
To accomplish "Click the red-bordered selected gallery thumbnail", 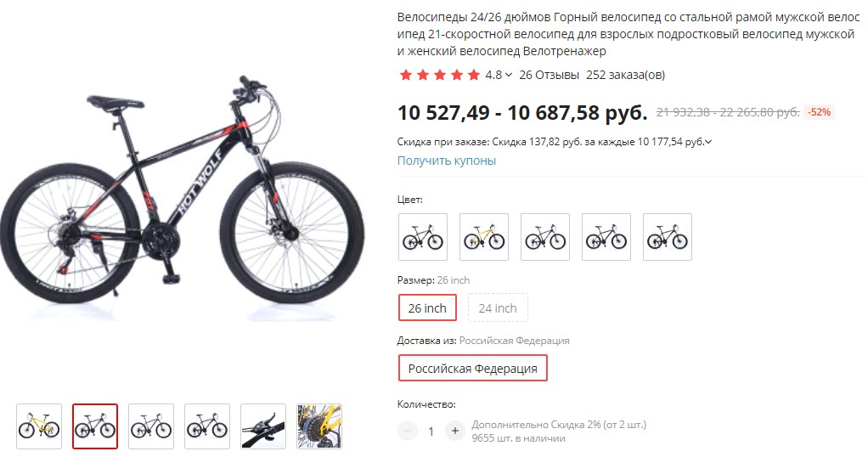I will click(x=95, y=426).
